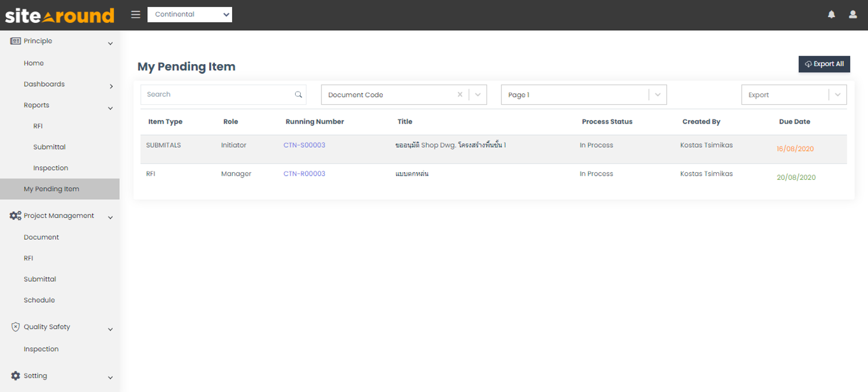Click the SUBMITALS item type cell
The width and height of the screenshot is (868, 392).
click(163, 145)
